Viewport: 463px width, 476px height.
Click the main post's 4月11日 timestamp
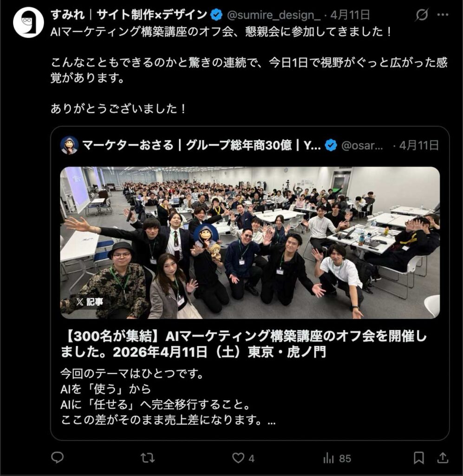coord(350,15)
